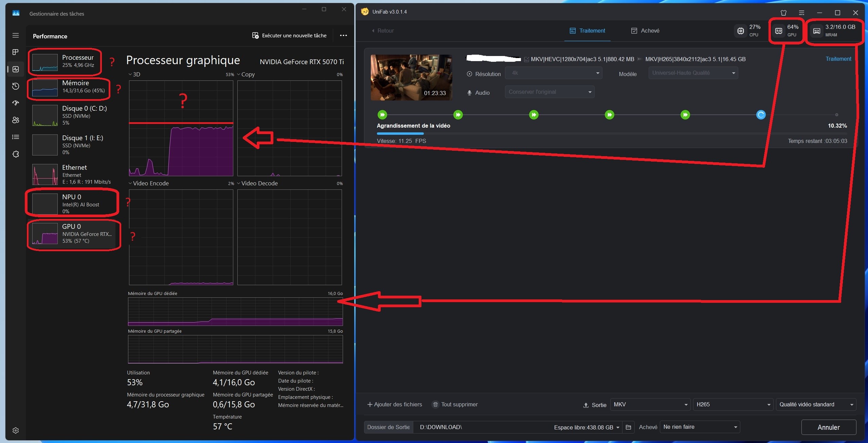Select Disque 1 (I: E:) performance item
Viewport: 868px width, 443px height.
(73, 145)
